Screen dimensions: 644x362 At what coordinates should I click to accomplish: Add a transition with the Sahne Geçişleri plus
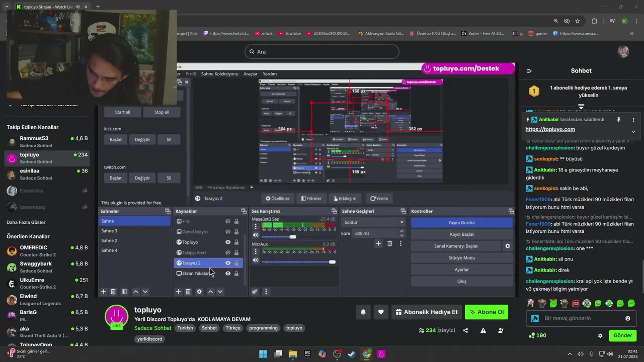(379, 243)
